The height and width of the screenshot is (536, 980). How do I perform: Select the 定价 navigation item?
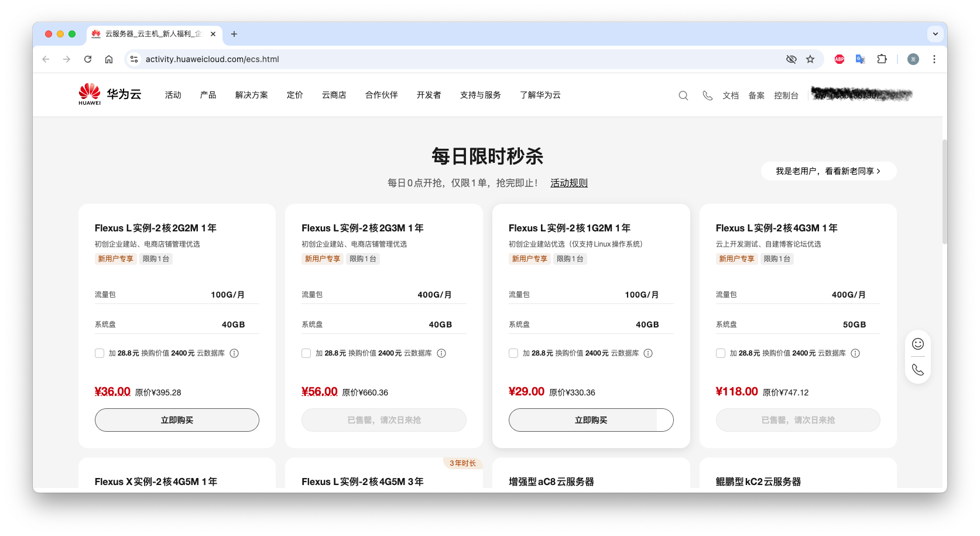pyautogui.click(x=294, y=95)
